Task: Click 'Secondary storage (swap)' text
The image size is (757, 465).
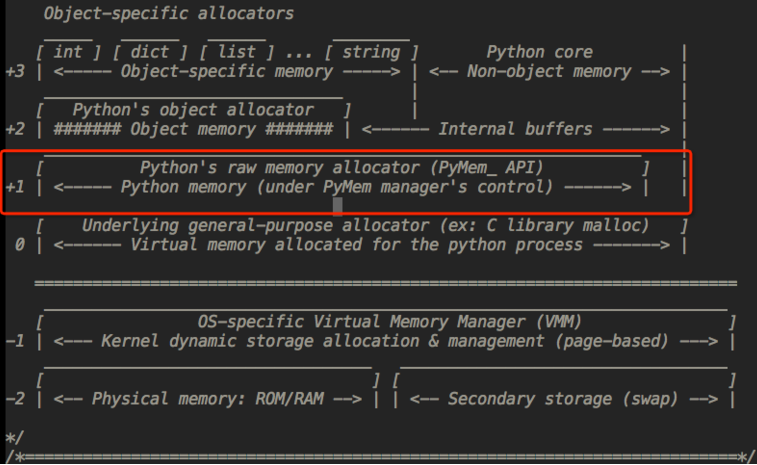Action: (x=563, y=399)
